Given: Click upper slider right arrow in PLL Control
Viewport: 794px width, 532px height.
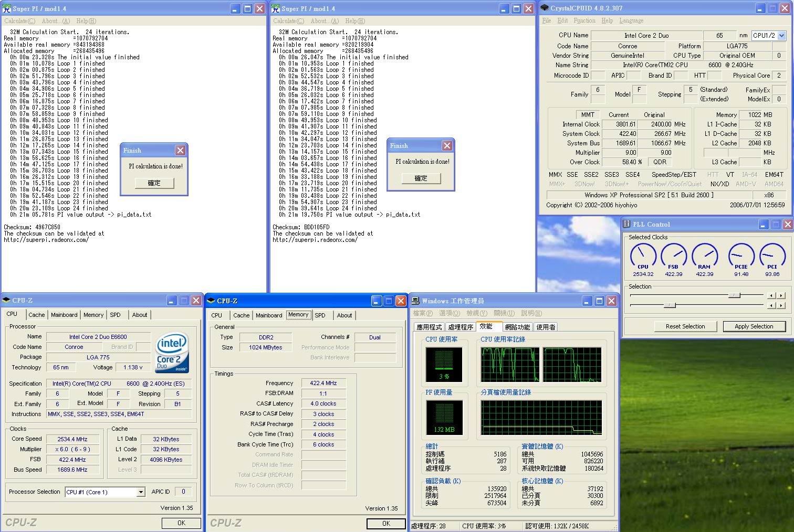Looking at the screenshot, I should click(x=781, y=295).
